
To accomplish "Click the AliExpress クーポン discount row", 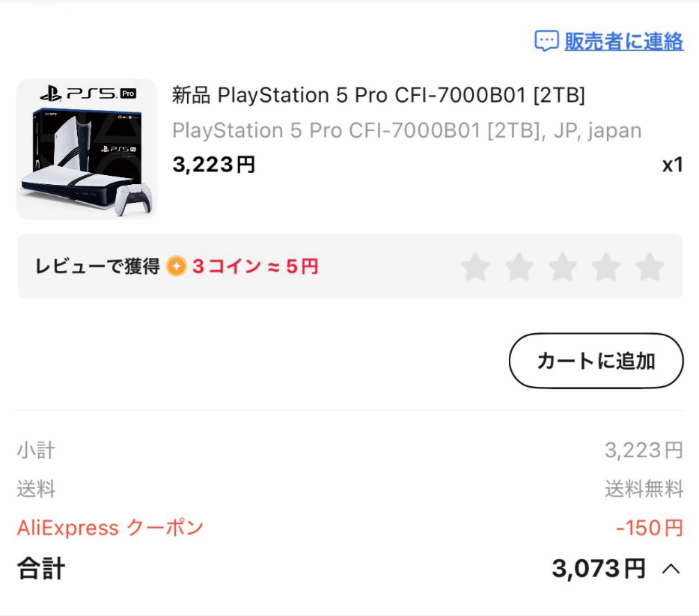I will tap(110, 528).
